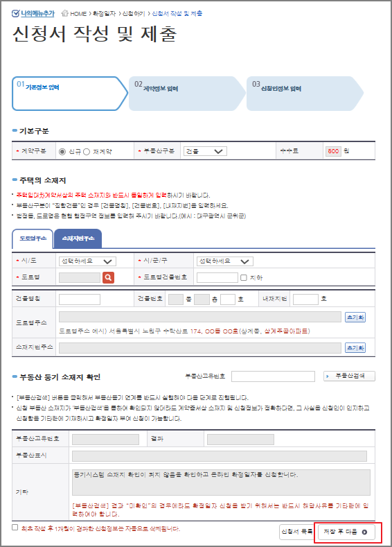Viewport: 392px width, 547px height.
Task: Click the 부동산고유번호 search input field
Action: point(273,376)
